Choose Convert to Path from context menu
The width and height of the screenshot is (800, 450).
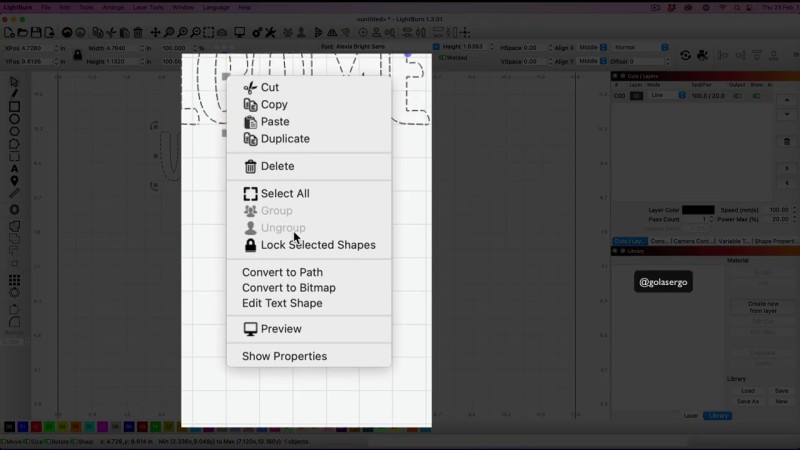[x=282, y=272]
